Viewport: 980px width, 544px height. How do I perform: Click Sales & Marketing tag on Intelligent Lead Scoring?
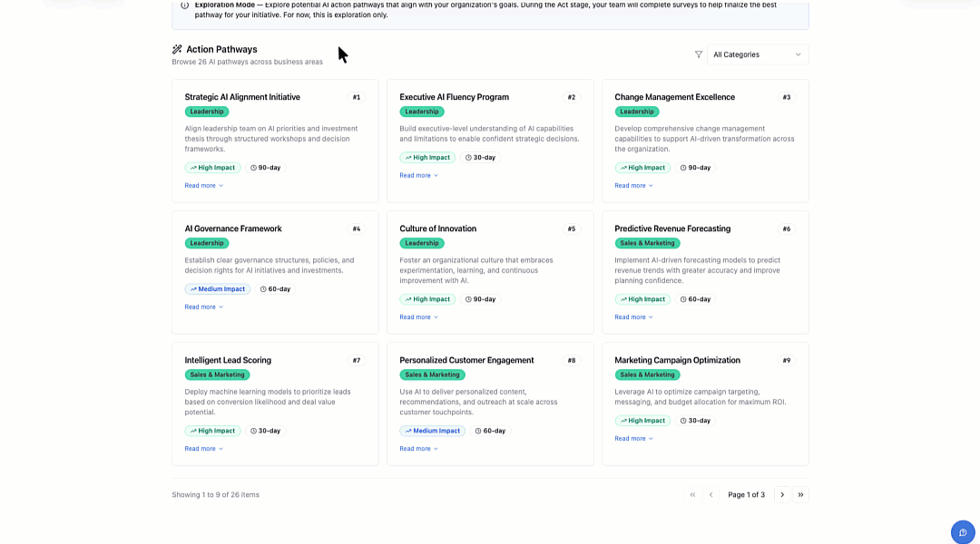pos(217,374)
